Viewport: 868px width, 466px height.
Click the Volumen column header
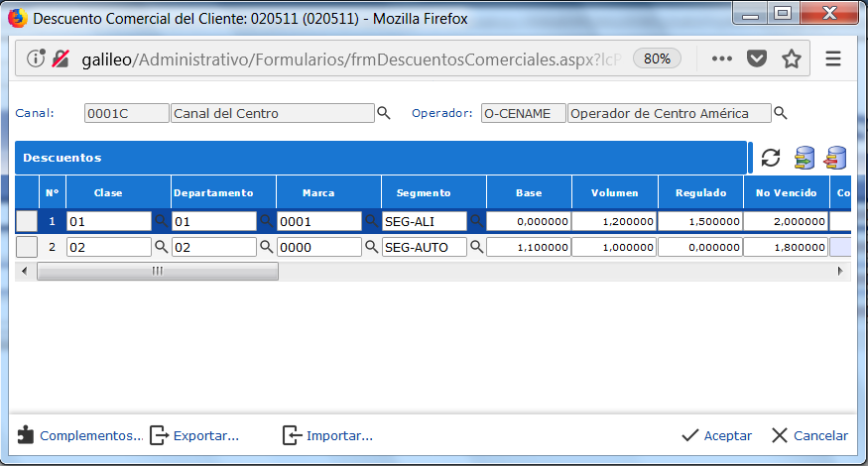[615, 192]
